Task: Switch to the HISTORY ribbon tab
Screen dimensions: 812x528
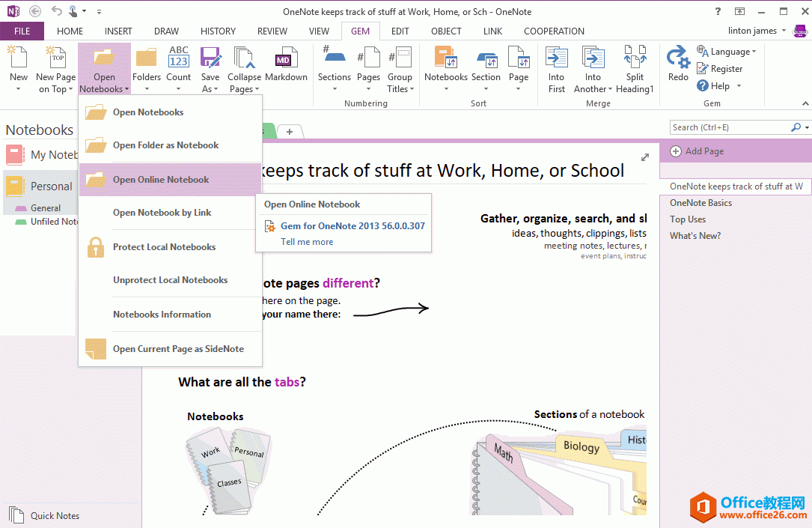Action: tap(218, 31)
